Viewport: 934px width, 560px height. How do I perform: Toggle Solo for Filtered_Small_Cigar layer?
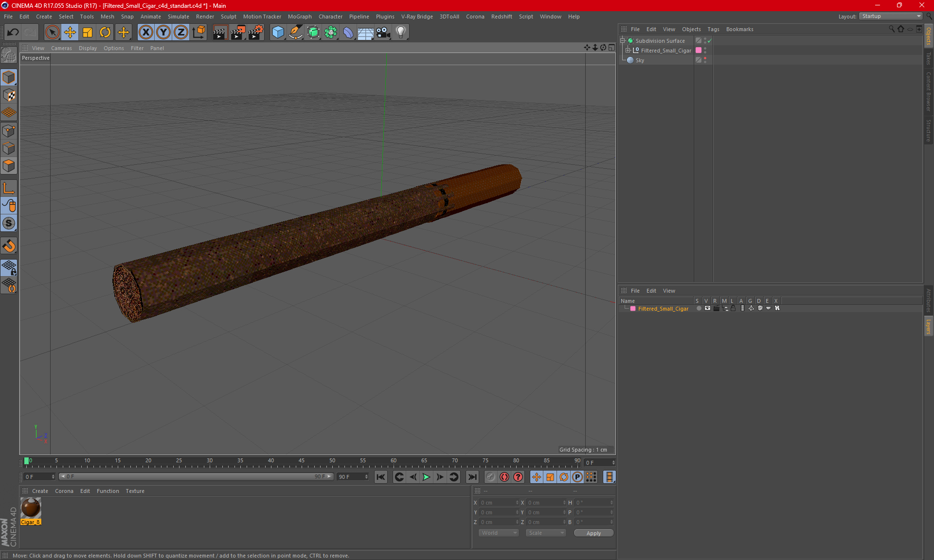[x=699, y=309]
